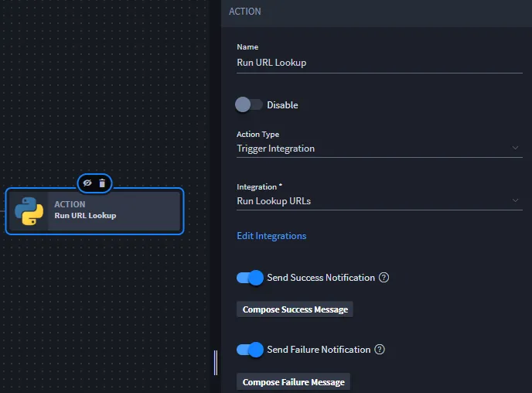532x393 pixels.
Task: Edit the Name field Run URL Lookup
Action: click(380, 63)
